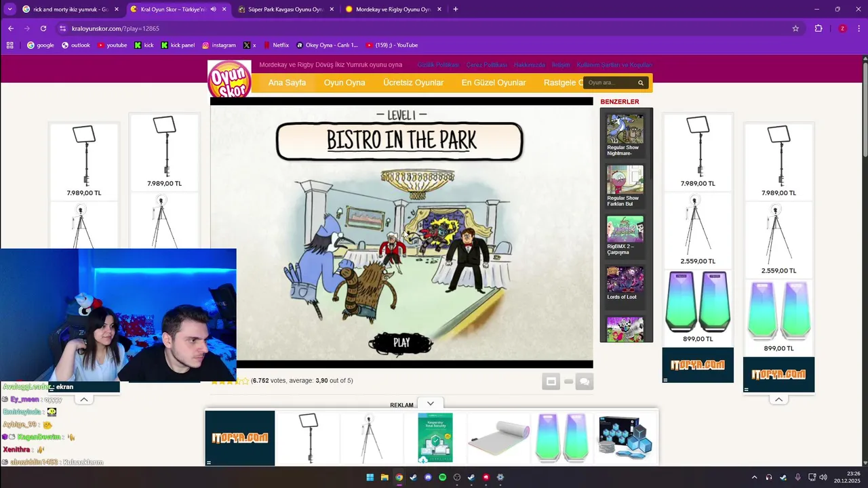868x488 pixels.
Task: Open the kick panel bookmark
Action: (178, 45)
